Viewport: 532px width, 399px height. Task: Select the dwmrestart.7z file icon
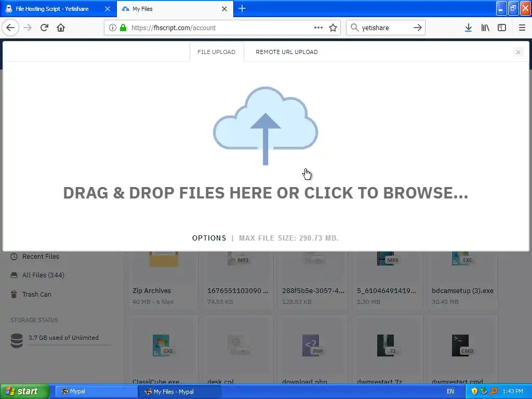[x=388, y=345]
